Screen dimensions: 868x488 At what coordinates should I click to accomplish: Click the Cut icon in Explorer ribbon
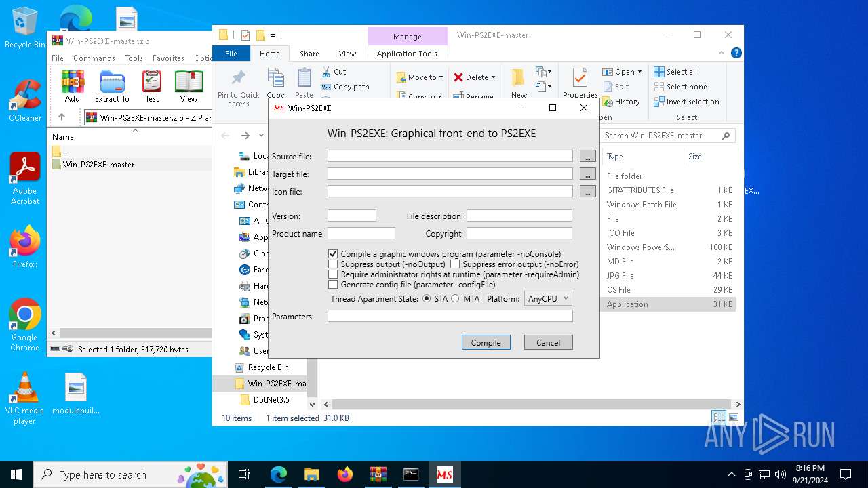(334, 71)
